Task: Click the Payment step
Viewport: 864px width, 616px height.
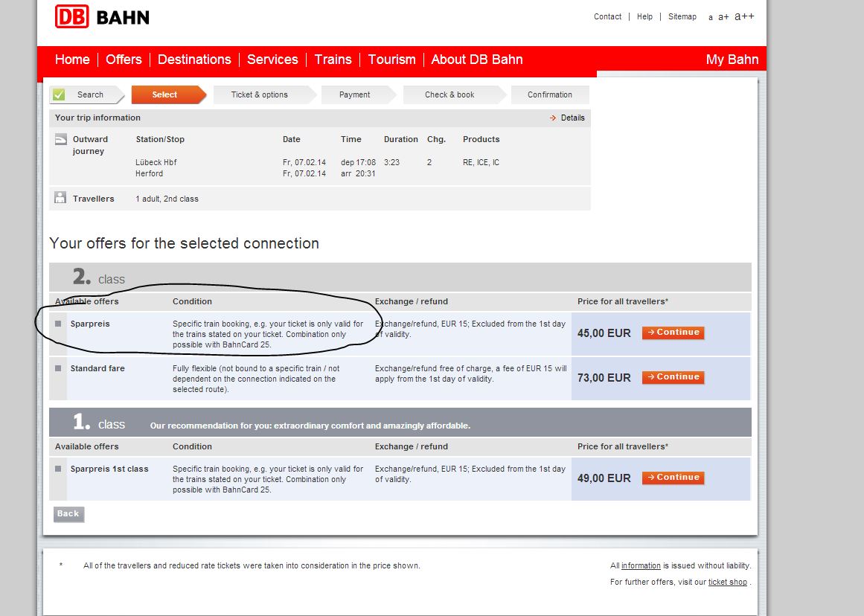Action: click(x=358, y=94)
